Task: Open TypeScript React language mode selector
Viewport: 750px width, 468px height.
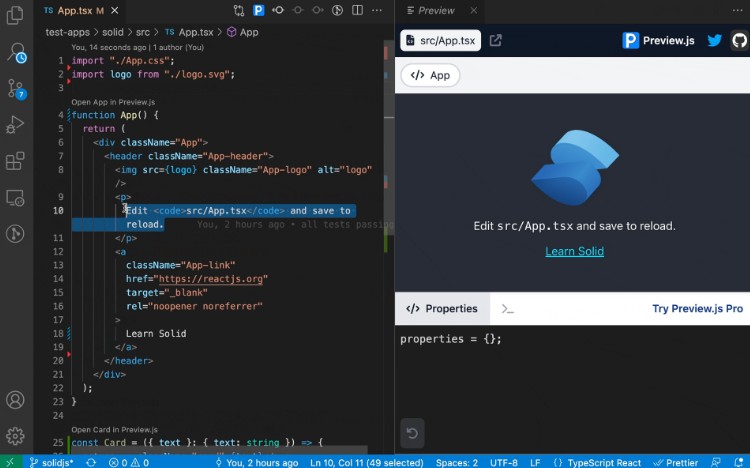Action: tap(605, 462)
